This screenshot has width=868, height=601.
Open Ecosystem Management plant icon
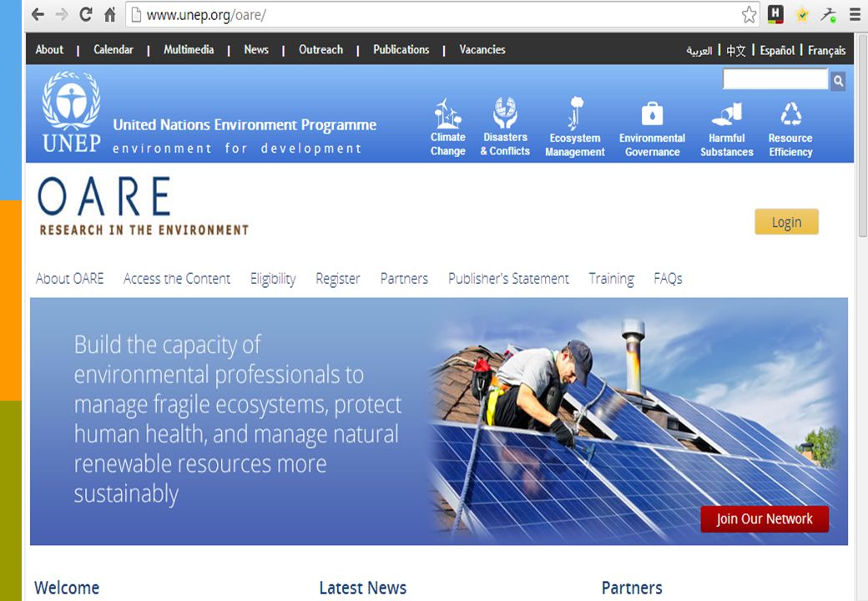[x=575, y=113]
